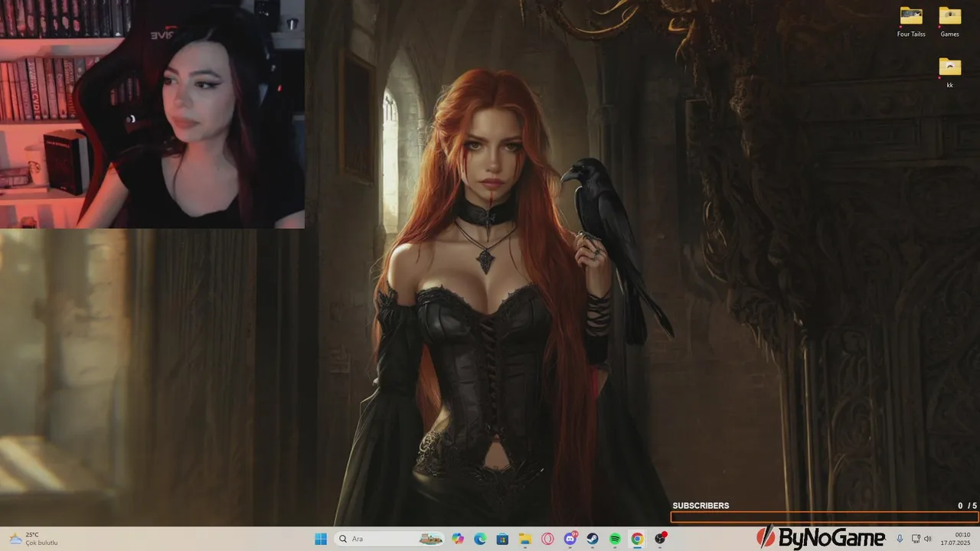Open Copilot from the taskbar
Screen dimensions: 980x551
458,539
